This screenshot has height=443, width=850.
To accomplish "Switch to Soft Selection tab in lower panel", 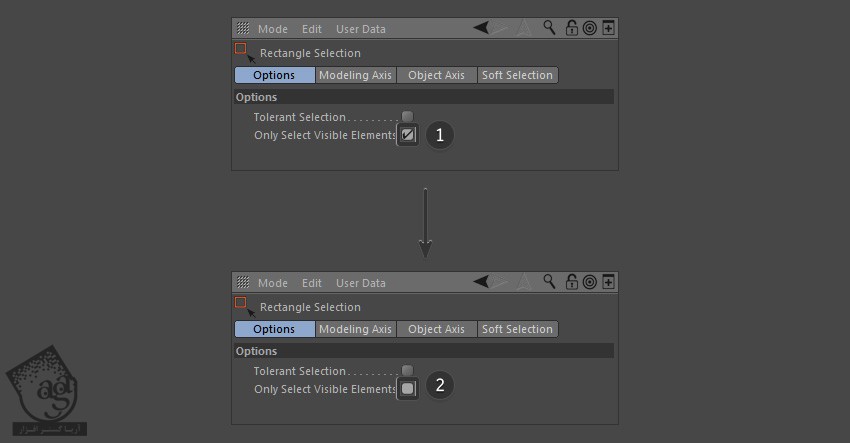I will pyautogui.click(x=517, y=329).
